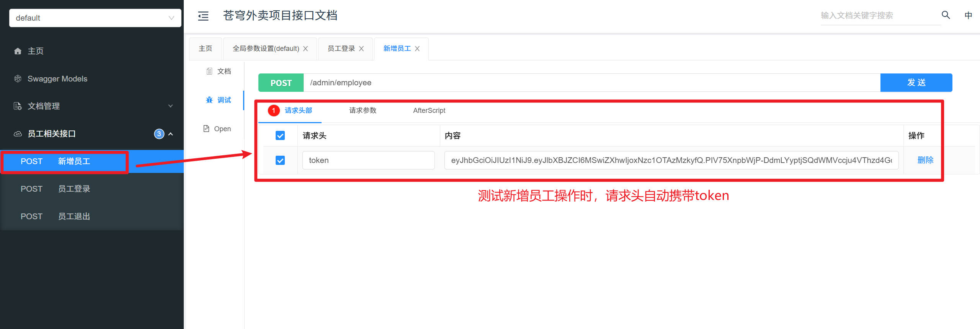Viewport: 980px width, 329px height.
Task: Expand the 文档管理 menu chevron
Action: coord(170,106)
